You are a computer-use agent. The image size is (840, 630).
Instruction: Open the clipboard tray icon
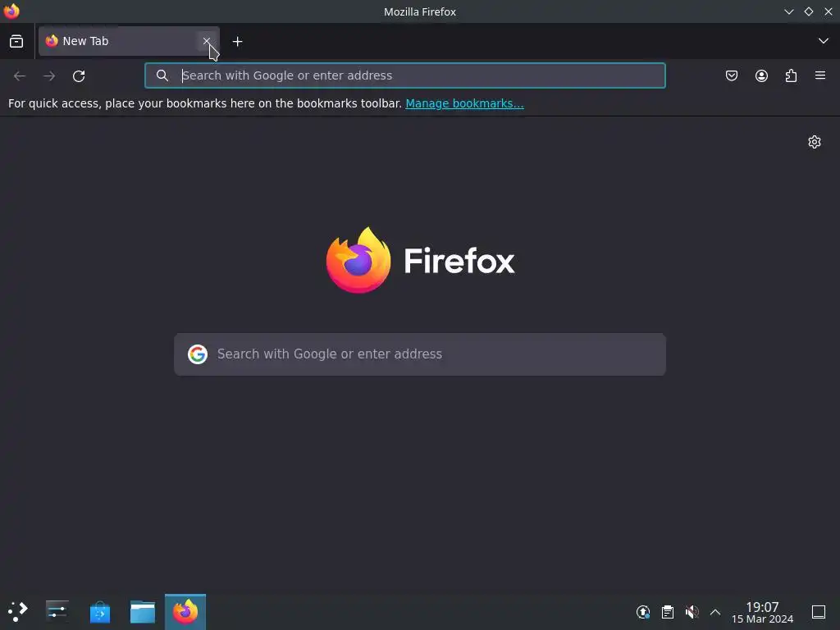tap(668, 612)
